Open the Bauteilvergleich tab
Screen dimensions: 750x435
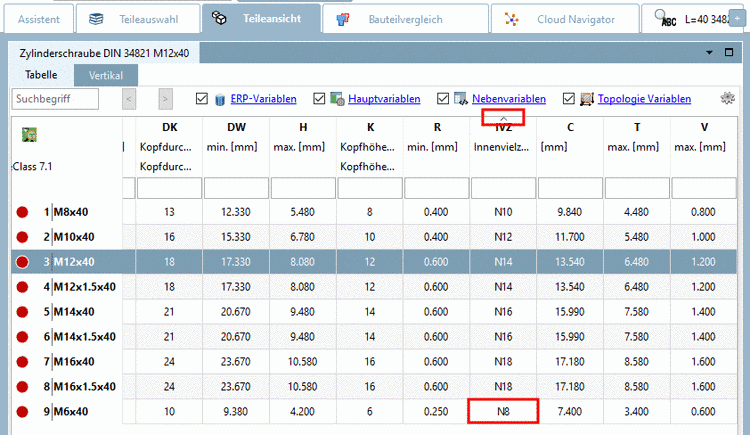[406, 19]
